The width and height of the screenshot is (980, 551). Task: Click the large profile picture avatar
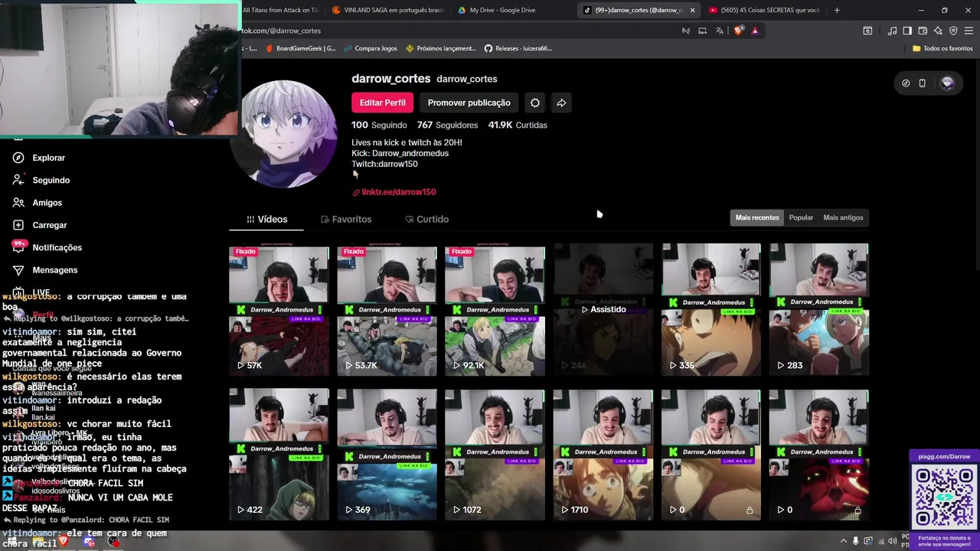[x=285, y=133]
